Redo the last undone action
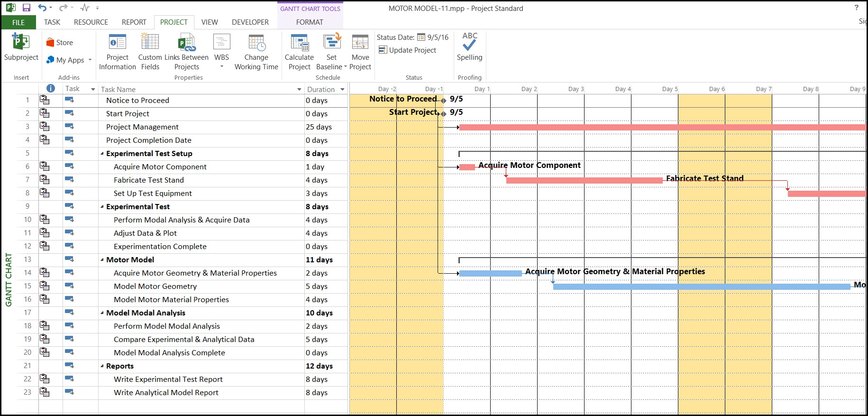 pyautogui.click(x=63, y=8)
